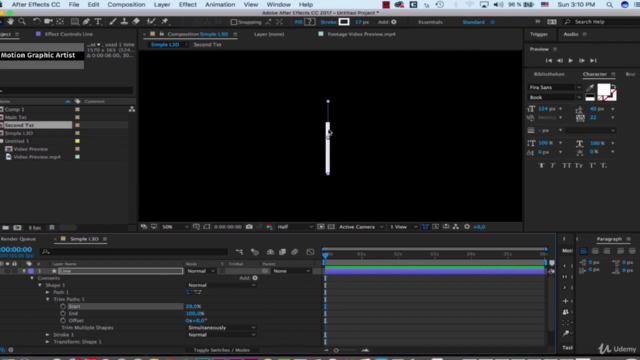Screen dimensions: 640x360
Task: Create new folder in Project panel
Action: coord(5,227)
